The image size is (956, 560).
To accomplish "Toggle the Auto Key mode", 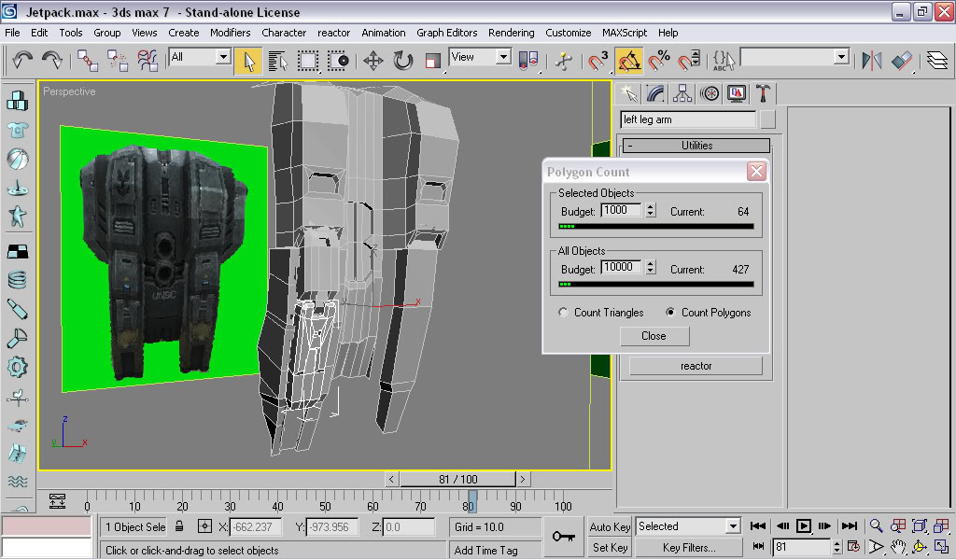I will 610,526.
